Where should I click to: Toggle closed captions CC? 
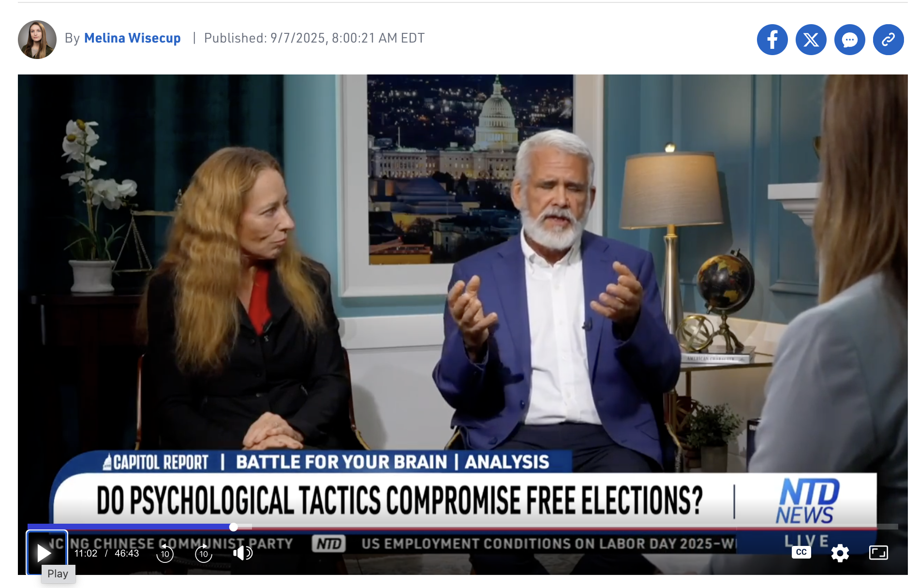point(801,552)
